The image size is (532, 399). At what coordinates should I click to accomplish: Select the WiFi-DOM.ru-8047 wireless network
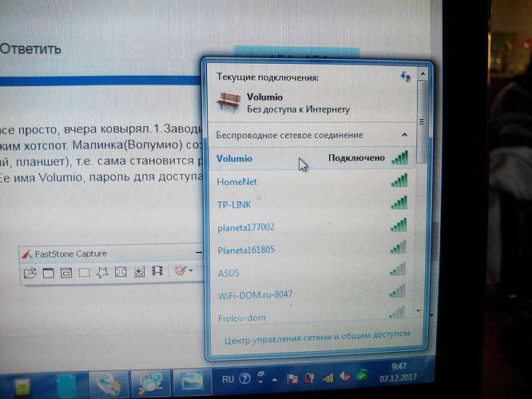coord(312,294)
